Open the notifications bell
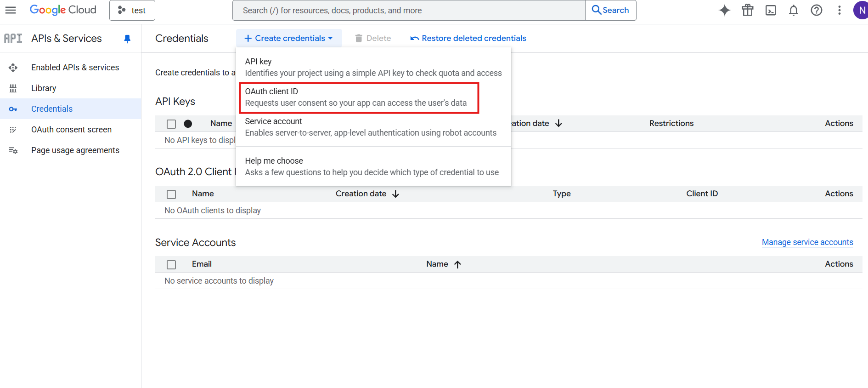The width and height of the screenshot is (868, 388). [793, 10]
